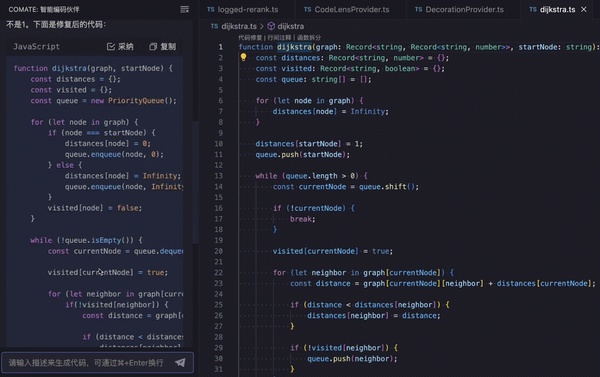Switch to the CodeLensProvider.ts tab
This screenshot has width=600, height=377.
tap(346, 10)
